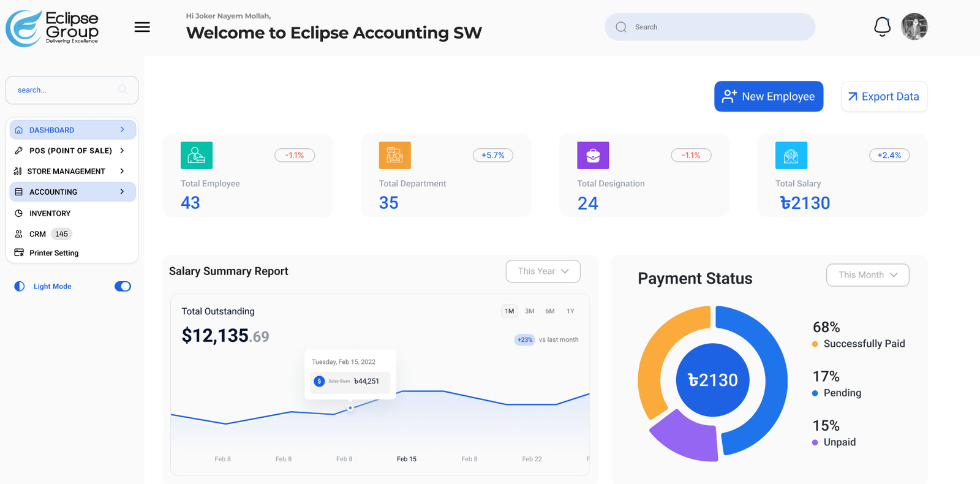Click the Total Designation purple briefcase icon

(x=593, y=156)
